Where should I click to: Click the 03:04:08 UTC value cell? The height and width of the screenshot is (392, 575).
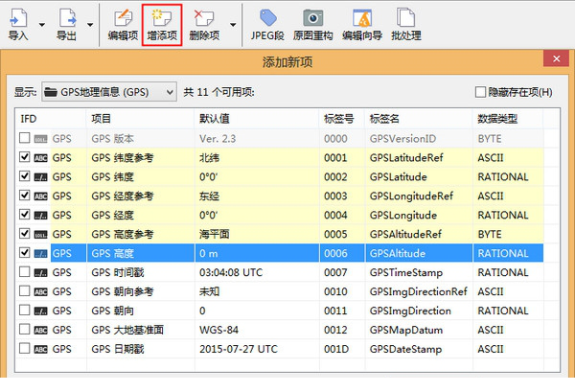(x=231, y=273)
